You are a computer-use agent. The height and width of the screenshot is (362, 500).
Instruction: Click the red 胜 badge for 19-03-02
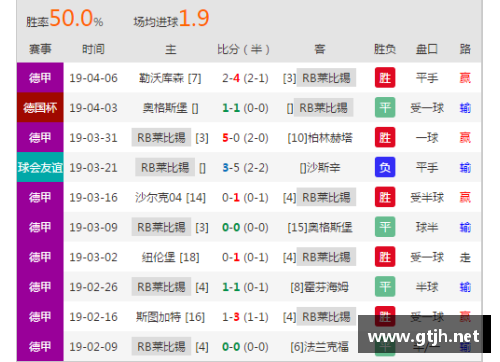[385, 257]
